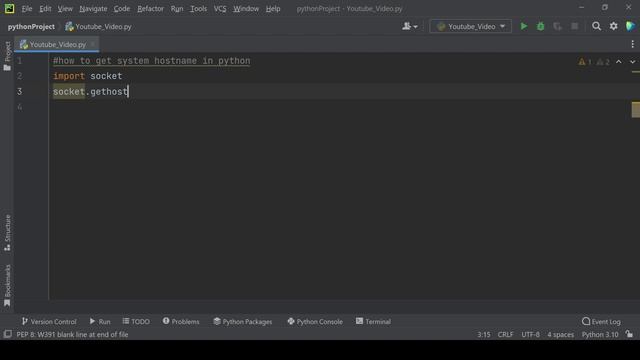Click the comment text on line 1
Image resolution: width=640 pixels, height=360 pixels.
151,61
